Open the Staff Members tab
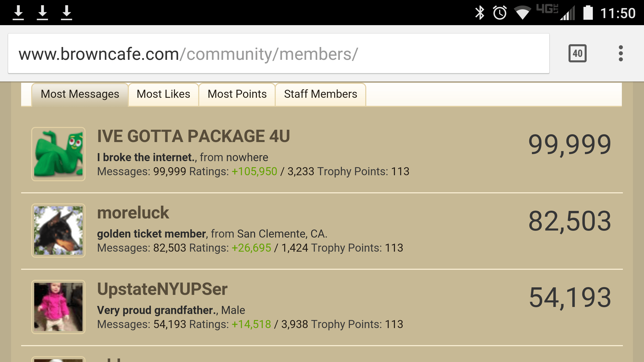Screen dimensions: 644x362 tap(320, 94)
